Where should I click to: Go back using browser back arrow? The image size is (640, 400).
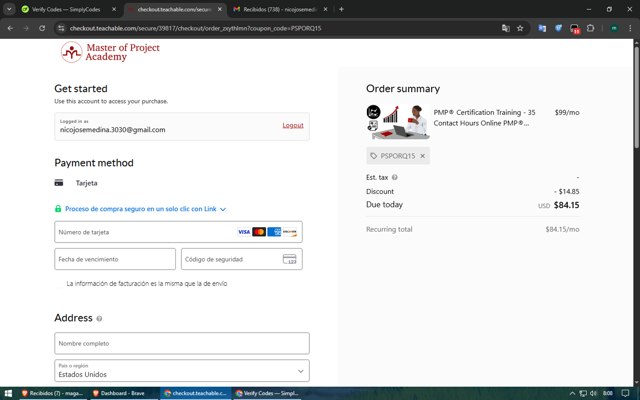(10, 28)
